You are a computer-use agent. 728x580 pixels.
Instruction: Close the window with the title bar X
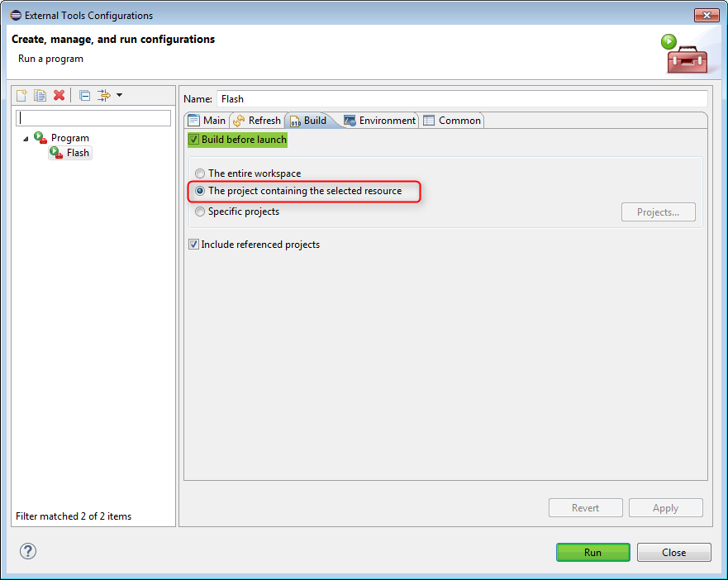(x=707, y=16)
